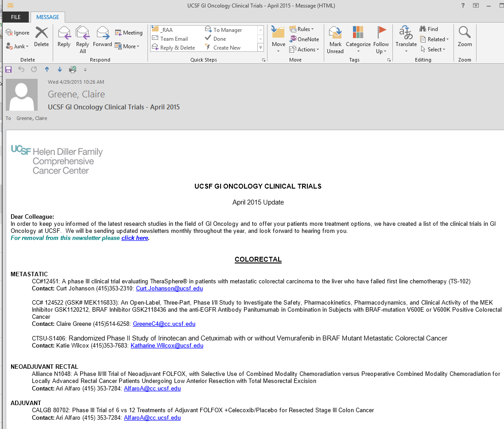Send message to OneNote
Screen dimensions: 504x429
[304, 39]
